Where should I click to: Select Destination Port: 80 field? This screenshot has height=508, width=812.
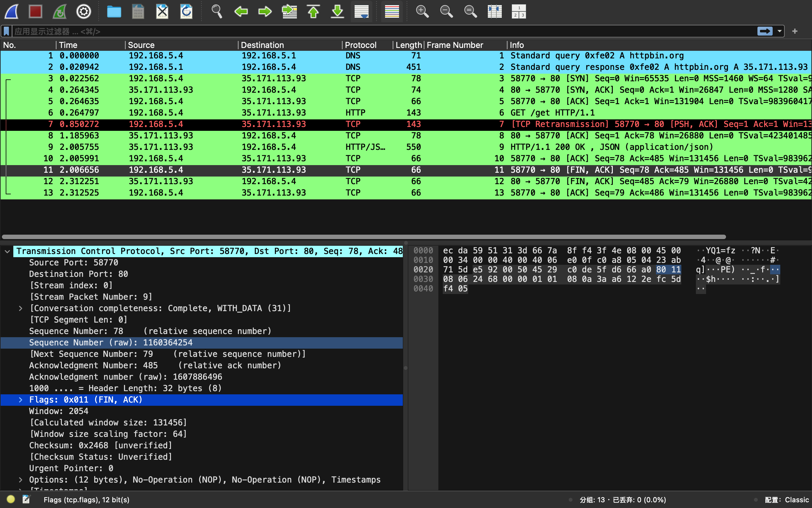pyautogui.click(x=201, y=274)
